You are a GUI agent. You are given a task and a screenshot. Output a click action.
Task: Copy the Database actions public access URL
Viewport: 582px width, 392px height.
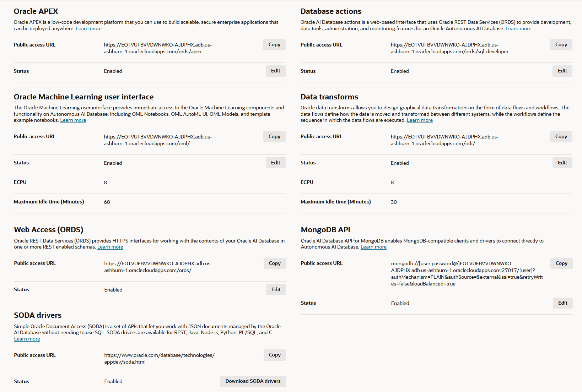(x=561, y=44)
